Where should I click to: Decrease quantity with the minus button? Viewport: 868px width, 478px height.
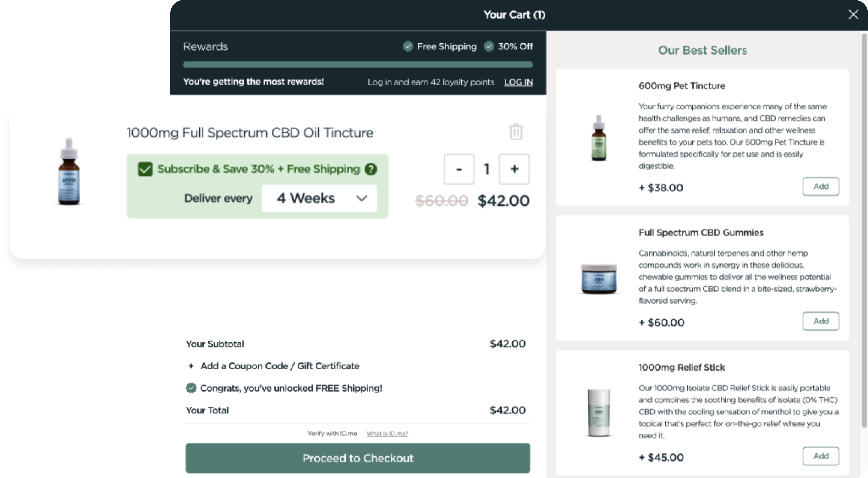(x=459, y=169)
